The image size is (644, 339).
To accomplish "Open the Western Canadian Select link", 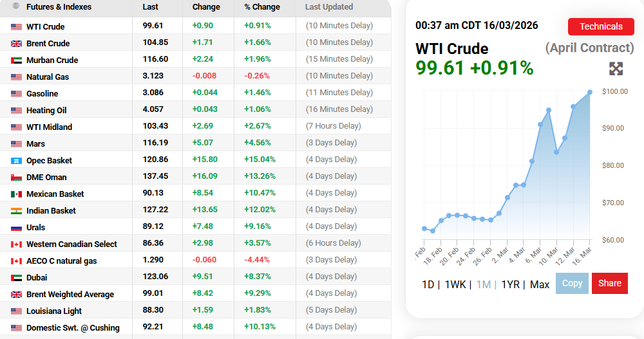I will [72, 244].
